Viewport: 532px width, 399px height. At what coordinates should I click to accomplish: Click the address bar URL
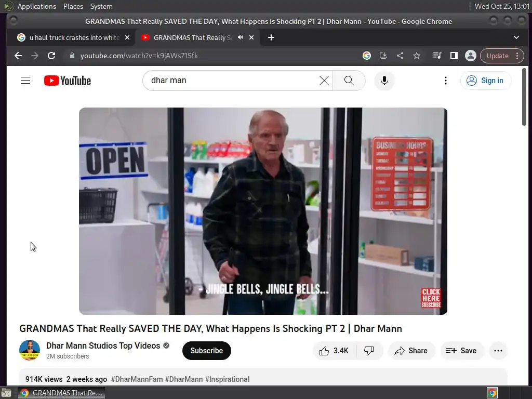coord(139,56)
